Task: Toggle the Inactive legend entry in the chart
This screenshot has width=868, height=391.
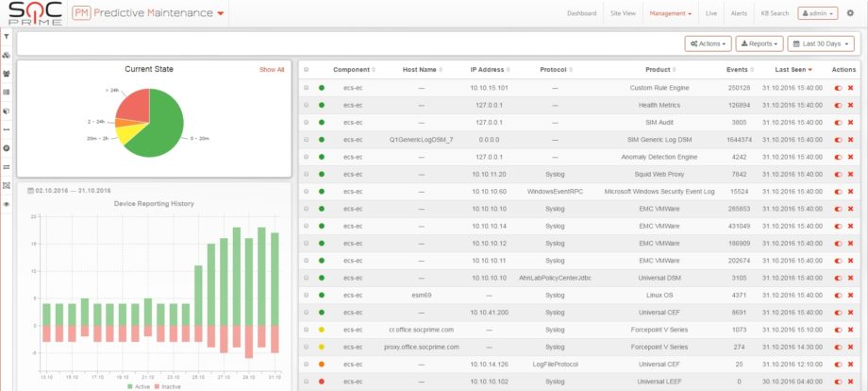Action: 167,386
